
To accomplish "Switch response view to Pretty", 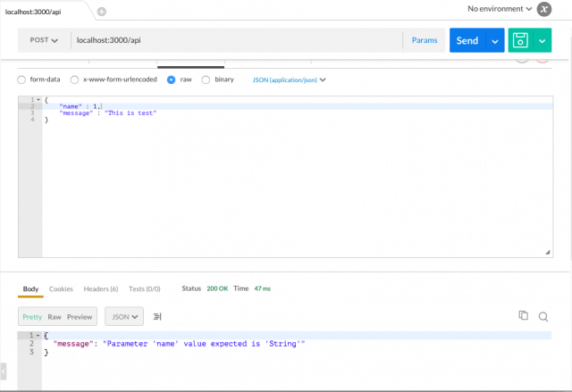I will pos(32,317).
